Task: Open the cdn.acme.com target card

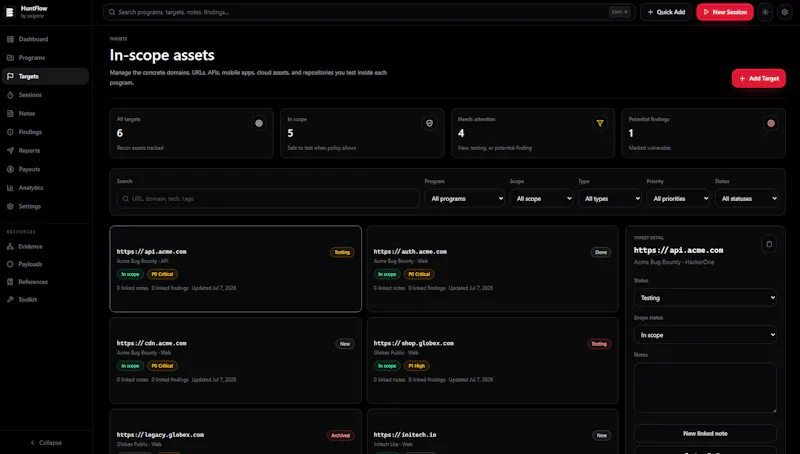Action: (236, 361)
